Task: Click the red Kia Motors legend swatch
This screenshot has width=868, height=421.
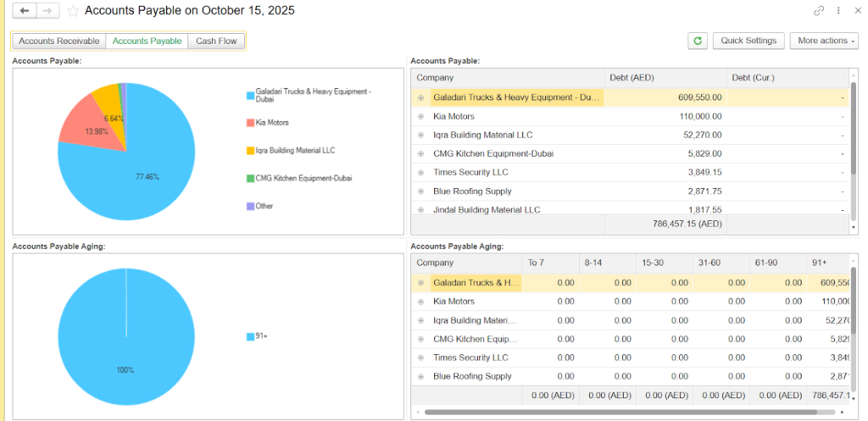Action: [x=250, y=123]
